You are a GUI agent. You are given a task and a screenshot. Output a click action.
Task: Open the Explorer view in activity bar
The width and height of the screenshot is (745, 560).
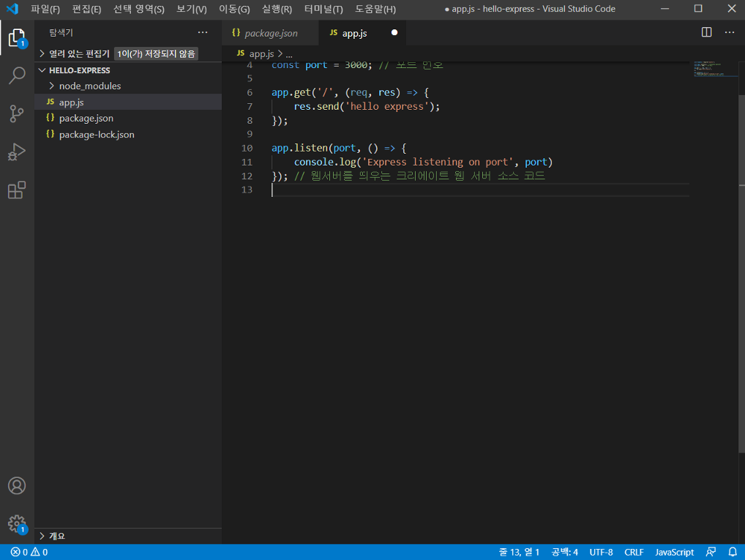17,37
